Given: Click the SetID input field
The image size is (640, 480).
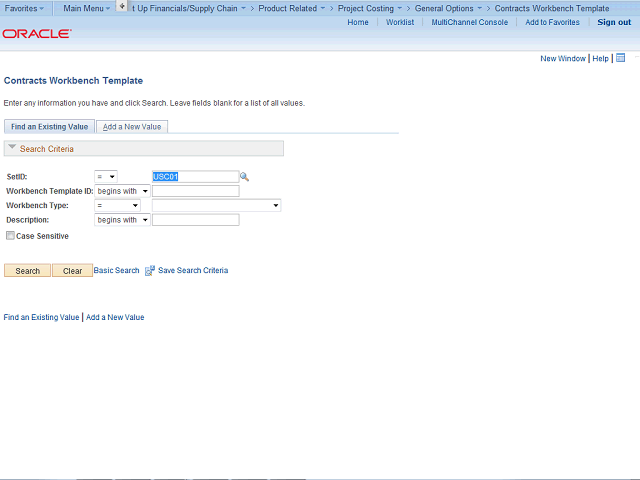Looking at the screenshot, I should [x=196, y=177].
